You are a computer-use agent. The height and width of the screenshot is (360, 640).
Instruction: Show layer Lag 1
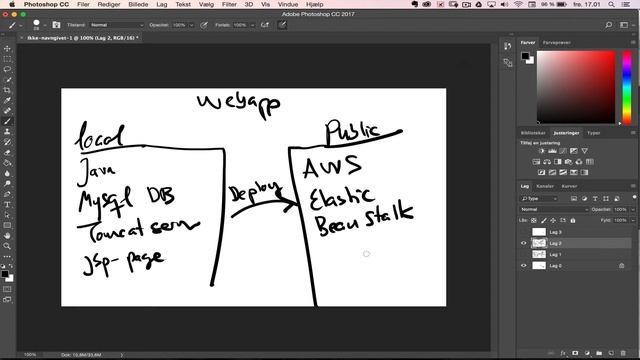(x=524, y=254)
